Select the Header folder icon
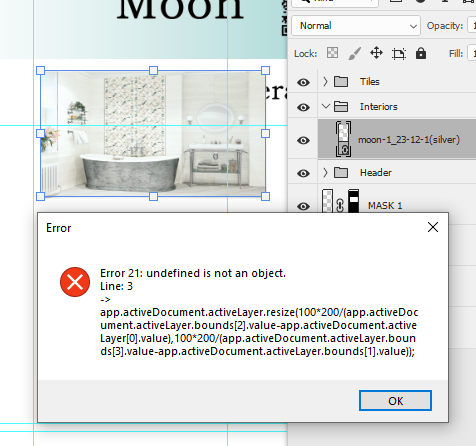This screenshot has height=446, width=476. pos(341,172)
